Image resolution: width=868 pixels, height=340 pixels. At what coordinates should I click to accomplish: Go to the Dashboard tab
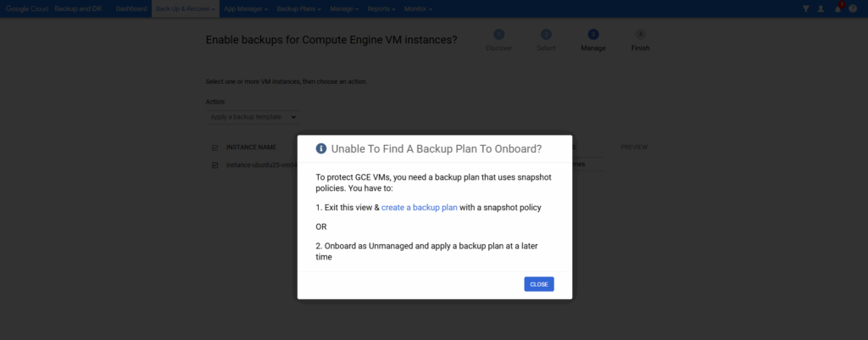(x=131, y=8)
